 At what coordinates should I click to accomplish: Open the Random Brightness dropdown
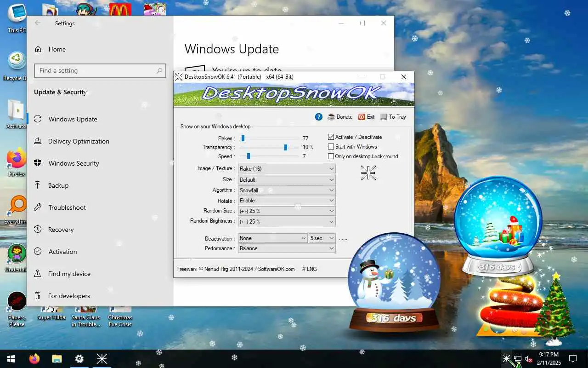[287, 221]
